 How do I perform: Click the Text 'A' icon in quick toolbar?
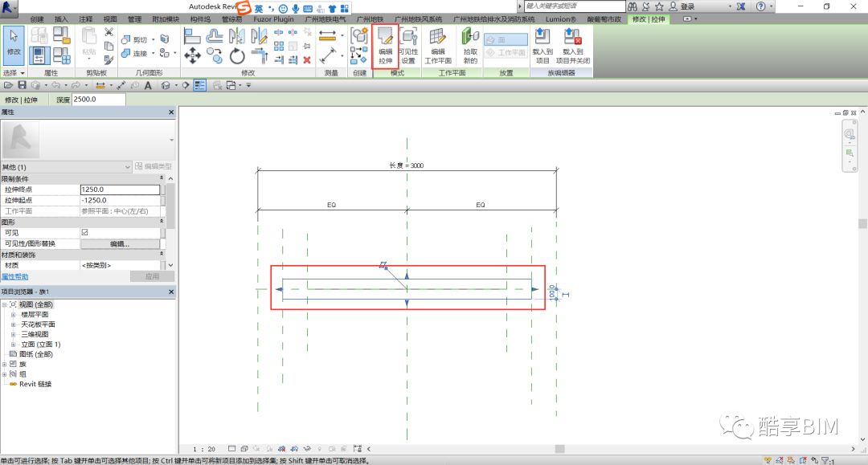148,85
